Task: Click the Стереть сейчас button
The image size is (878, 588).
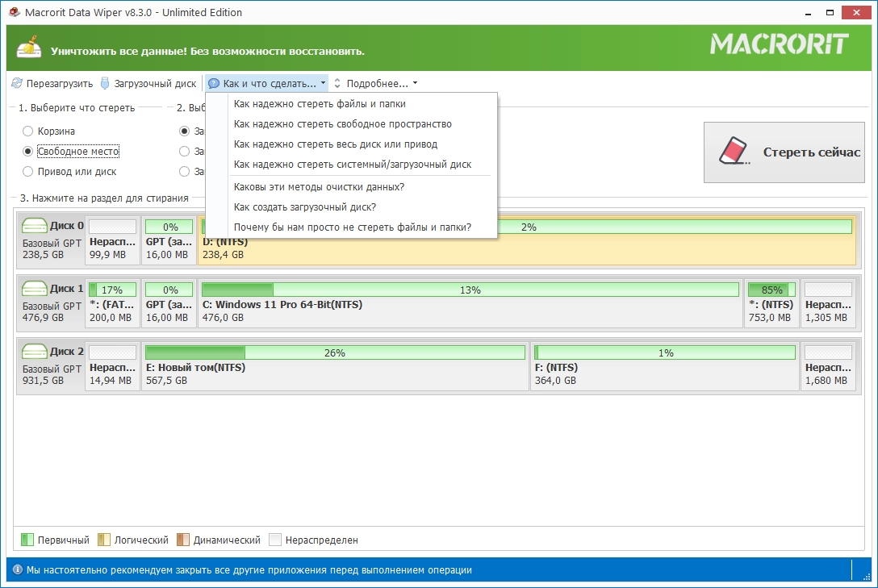Action: [x=784, y=152]
